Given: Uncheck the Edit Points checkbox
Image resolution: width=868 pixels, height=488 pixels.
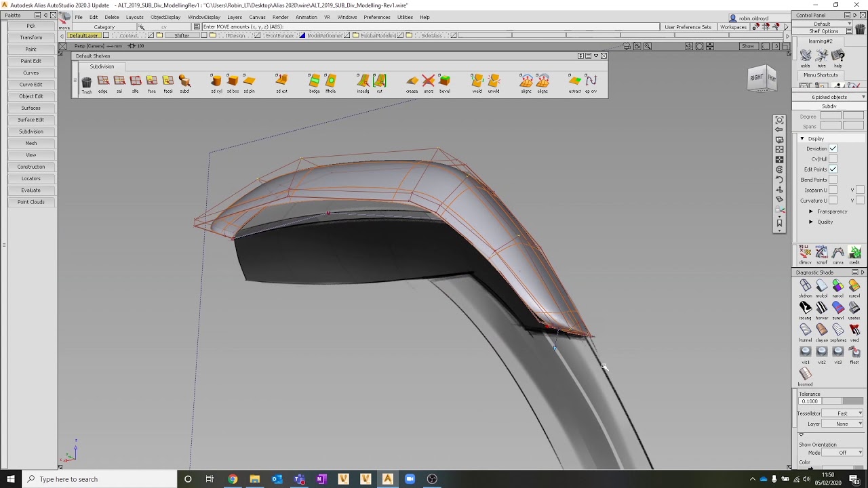Looking at the screenshot, I should pos(833,169).
